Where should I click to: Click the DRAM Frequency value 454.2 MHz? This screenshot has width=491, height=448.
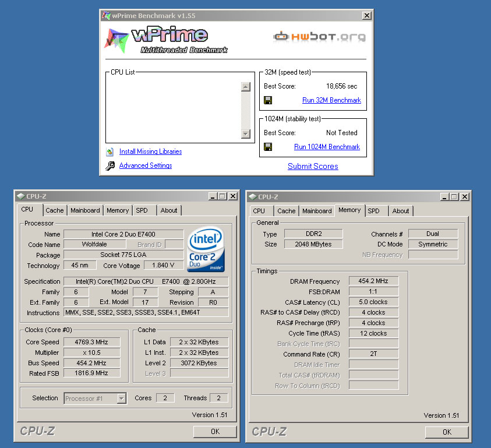coord(373,281)
